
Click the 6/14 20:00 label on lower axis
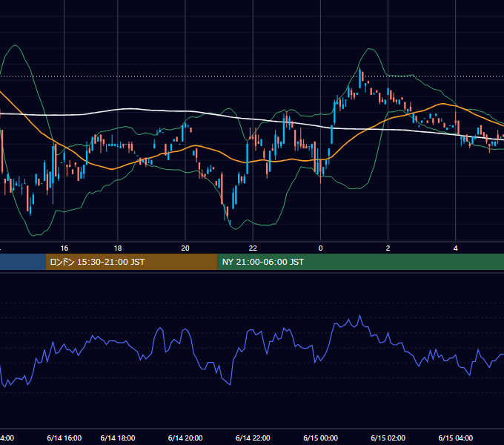[x=185, y=438]
